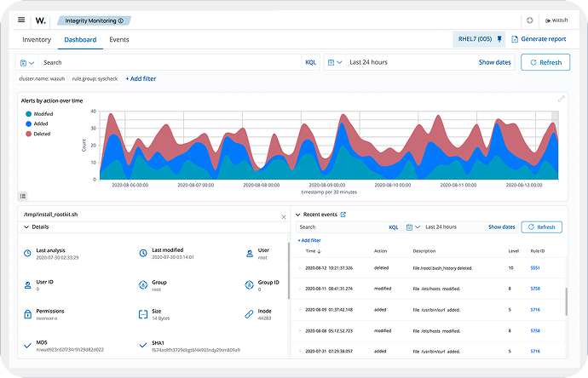The image size is (588, 378).
Task: Click the Wazuh logo icon
Action: (x=41, y=20)
